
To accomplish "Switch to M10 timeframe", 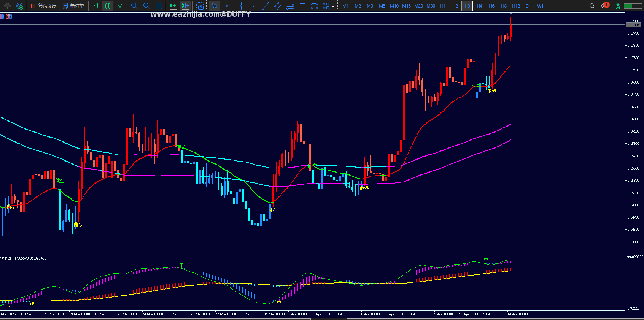I will (x=394, y=6).
